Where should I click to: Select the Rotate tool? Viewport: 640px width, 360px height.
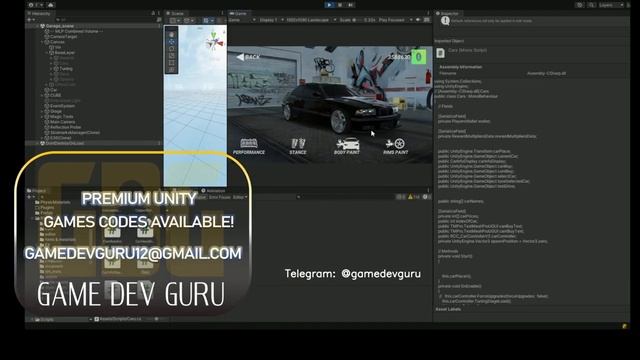[171, 49]
